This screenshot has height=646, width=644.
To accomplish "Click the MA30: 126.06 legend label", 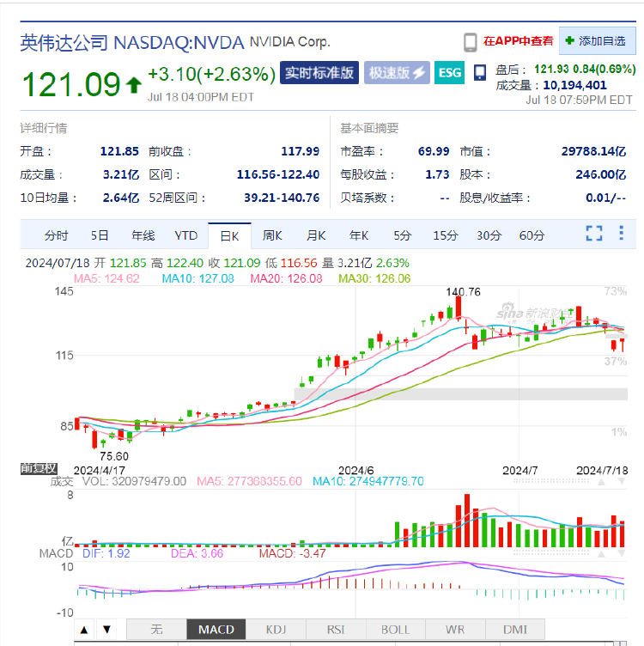I will coord(374,278).
